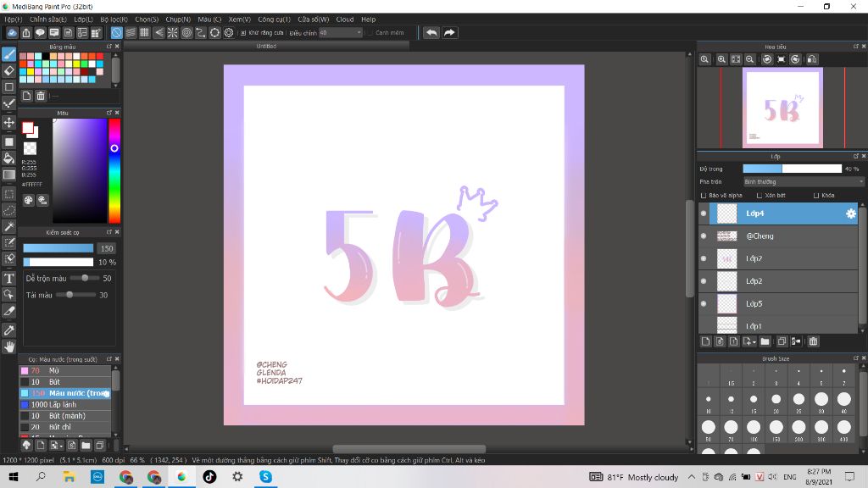Click the Undo arrow button
Screen dimensions: 868x488
pos(431,33)
